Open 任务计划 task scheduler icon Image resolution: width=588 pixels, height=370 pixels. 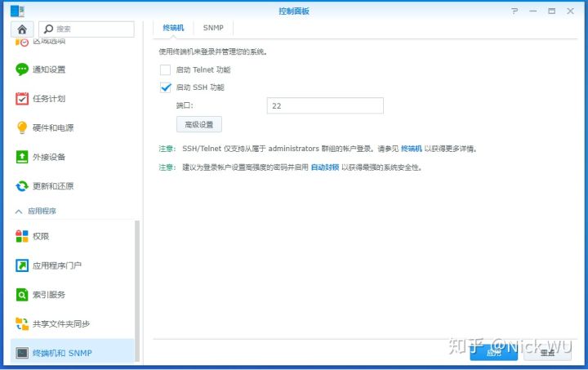(x=22, y=99)
